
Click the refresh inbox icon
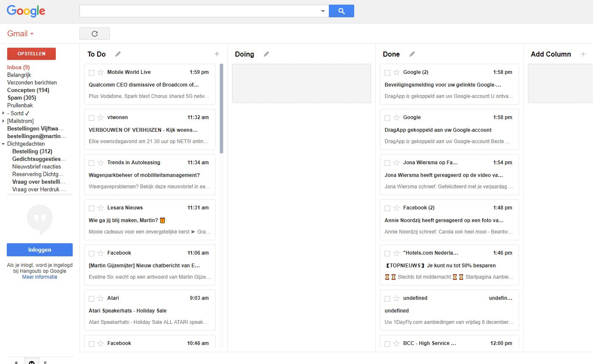coord(95,34)
